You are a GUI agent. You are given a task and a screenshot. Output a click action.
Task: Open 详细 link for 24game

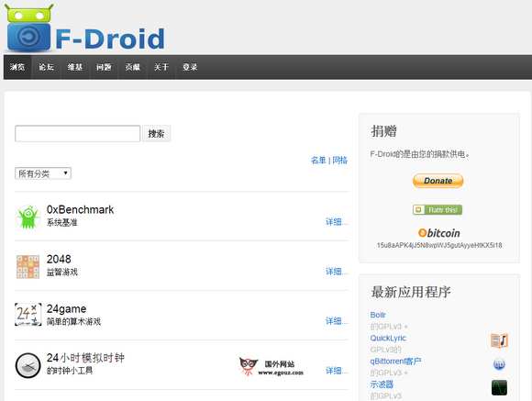pos(337,321)
